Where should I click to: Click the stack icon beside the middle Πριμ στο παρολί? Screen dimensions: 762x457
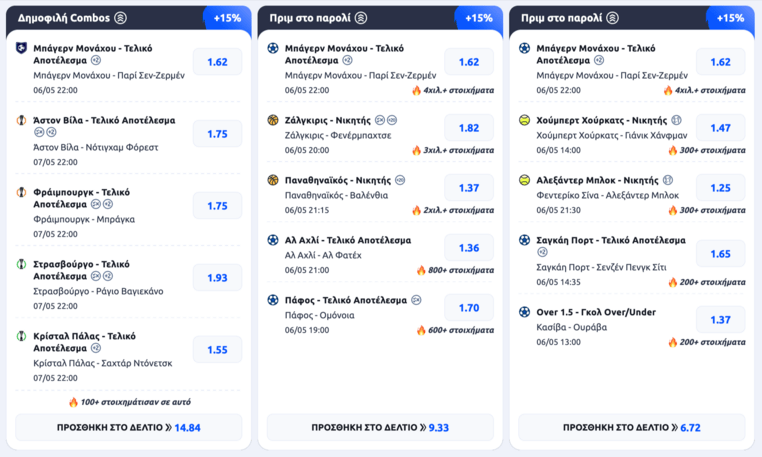pyautogui.click(x=361, y=18)
